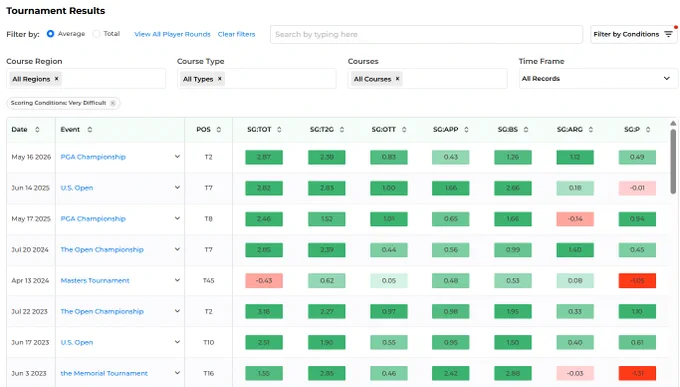Expand the Jun 14 2025 U.S. Open row
Screen dimensions: 680x387
[177, 187]
